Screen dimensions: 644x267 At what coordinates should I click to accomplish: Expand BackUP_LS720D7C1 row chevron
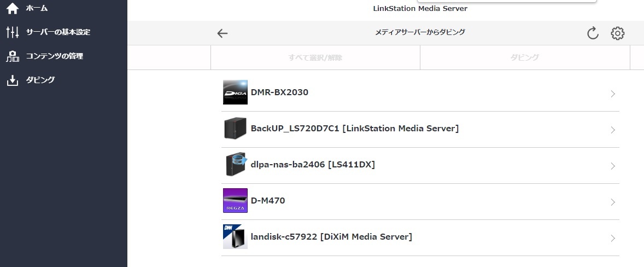click(613, 130)
